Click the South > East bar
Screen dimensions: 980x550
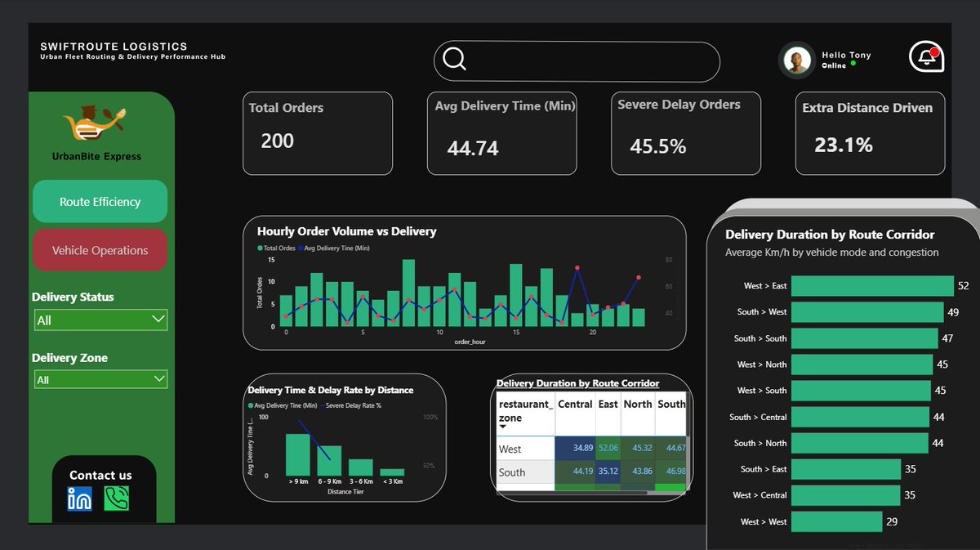point(846,469)
